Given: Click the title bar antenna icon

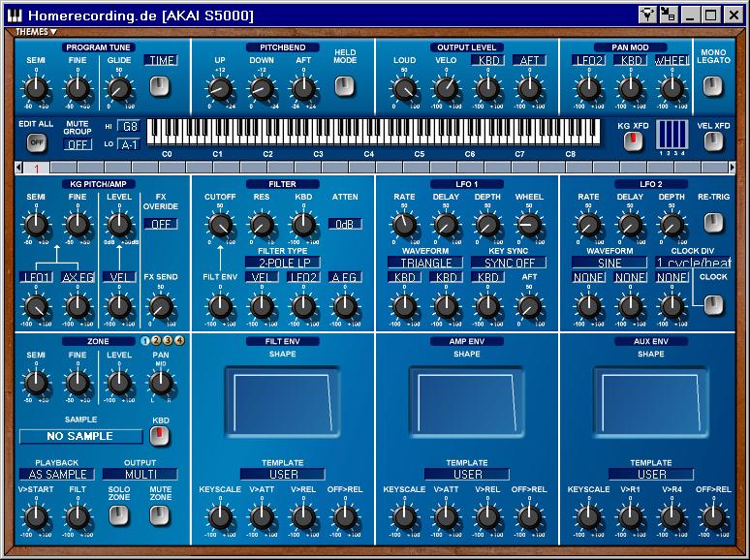Looking at the screenshot, I should tap(647, 15).
